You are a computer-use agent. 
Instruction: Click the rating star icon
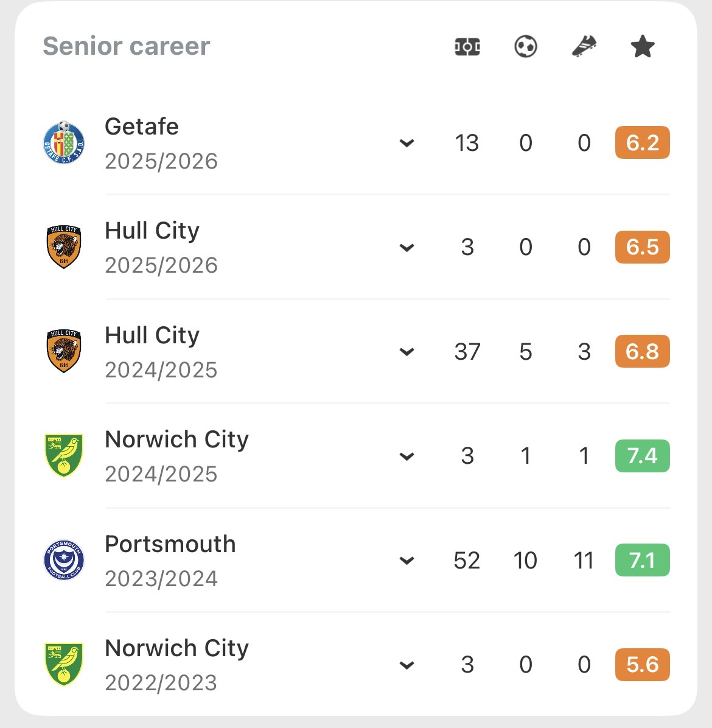coord(643,46)
